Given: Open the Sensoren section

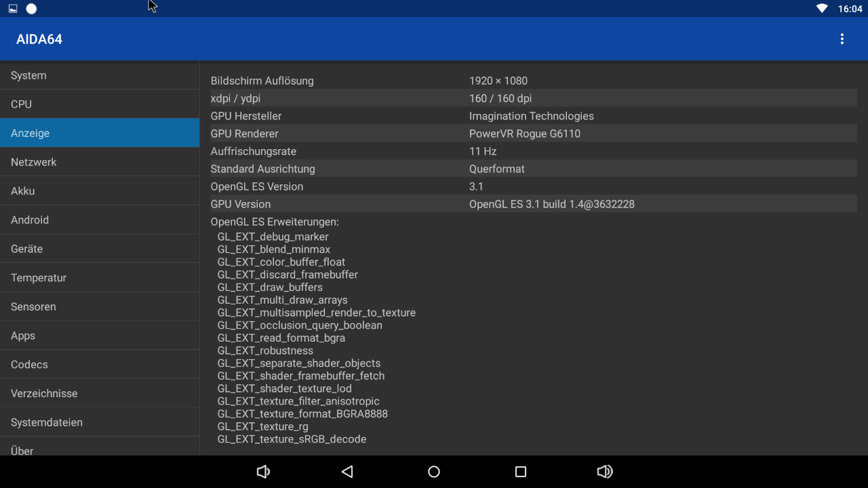Looking at the screenshot, I should (x=100, y=306).
